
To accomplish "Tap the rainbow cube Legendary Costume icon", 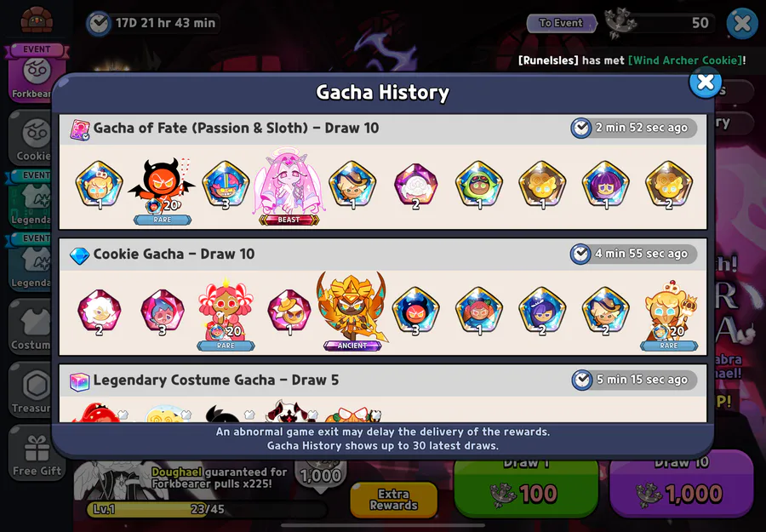I will 80,381.
